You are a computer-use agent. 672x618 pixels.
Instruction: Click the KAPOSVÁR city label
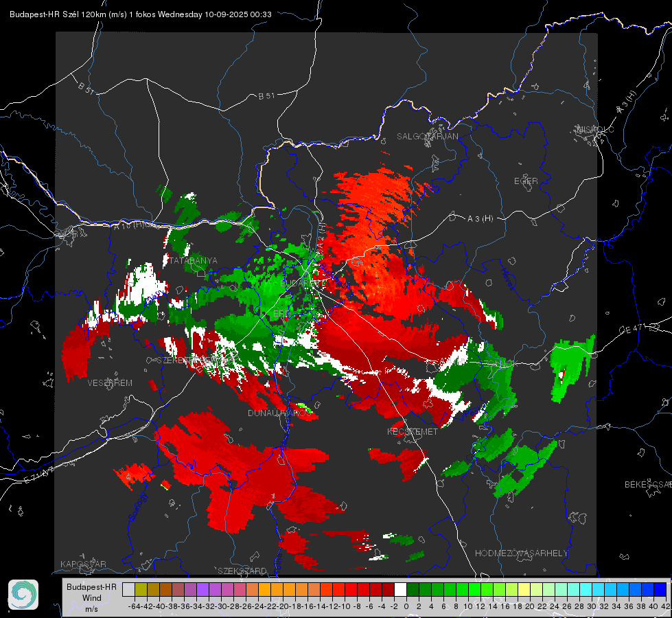[83, 564]
